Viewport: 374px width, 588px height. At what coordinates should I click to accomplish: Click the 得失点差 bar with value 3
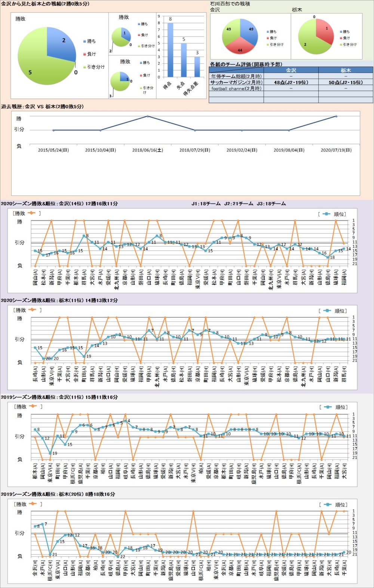pos(197,67)
